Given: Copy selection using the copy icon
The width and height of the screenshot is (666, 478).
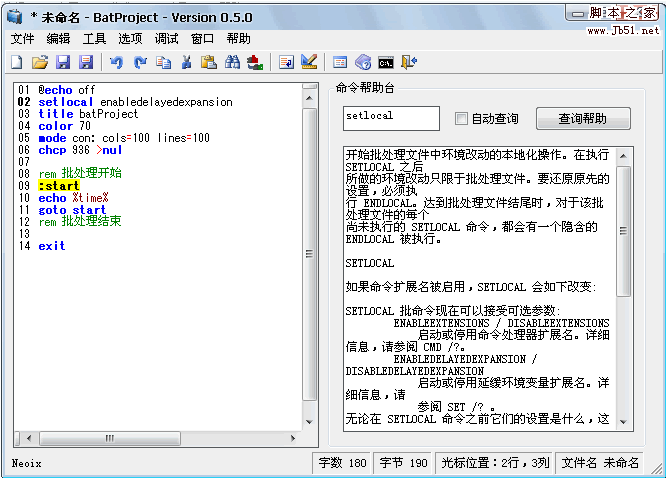Looking at the screenshot, I should coord(163,62).
